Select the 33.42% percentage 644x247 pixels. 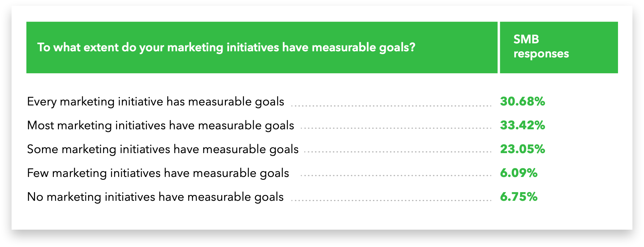[x=522, y=126]
